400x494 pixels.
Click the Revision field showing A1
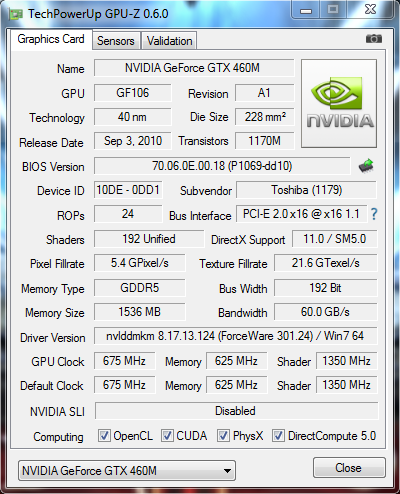[265, 93]
